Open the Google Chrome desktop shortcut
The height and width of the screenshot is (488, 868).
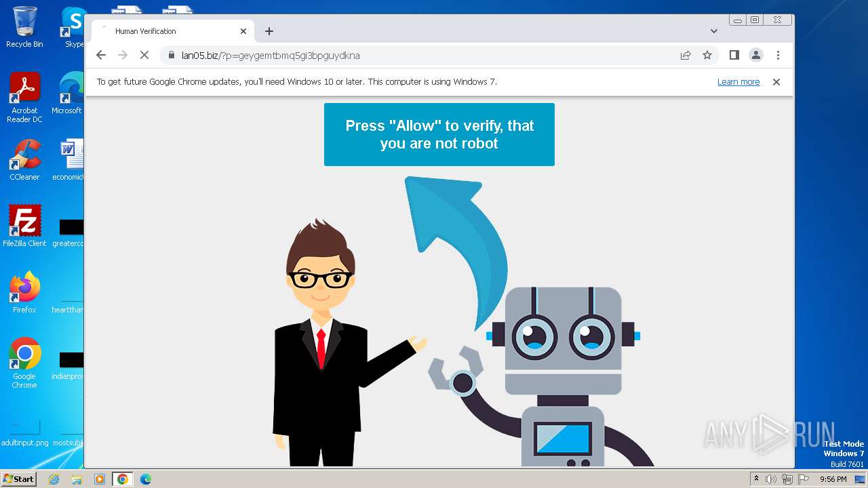[x=24, y=363]
